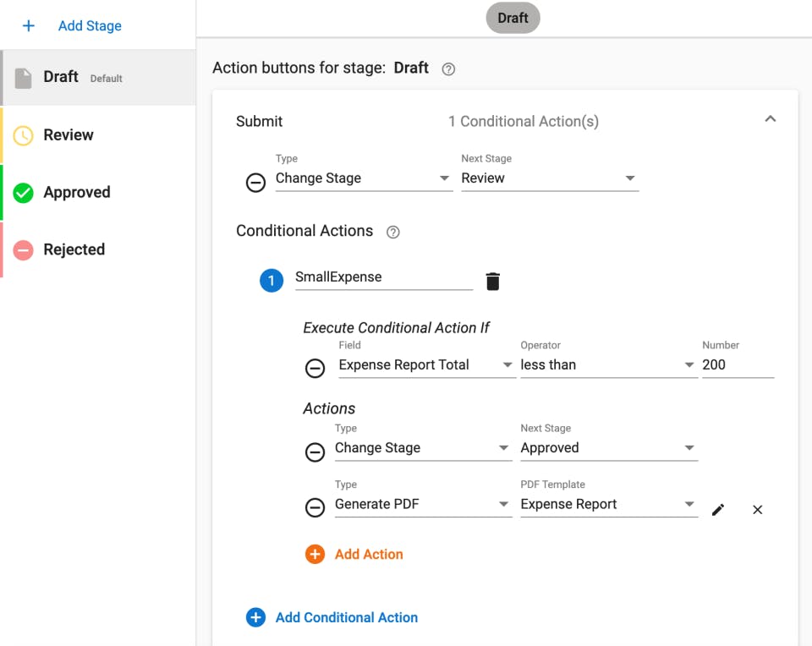Screen dimensions: 812x646
Task: Collapse the Submit action section
Action: click(x=771, y=120)
